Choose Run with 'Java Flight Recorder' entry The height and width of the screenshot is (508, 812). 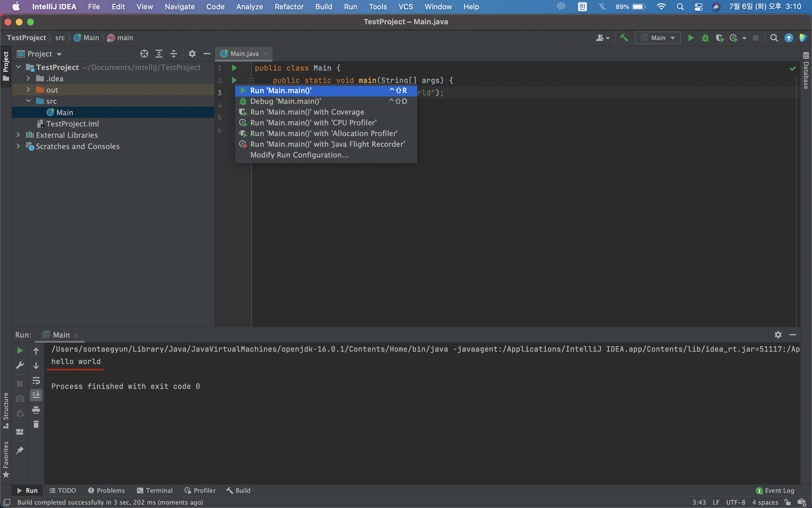click(326, 144)
